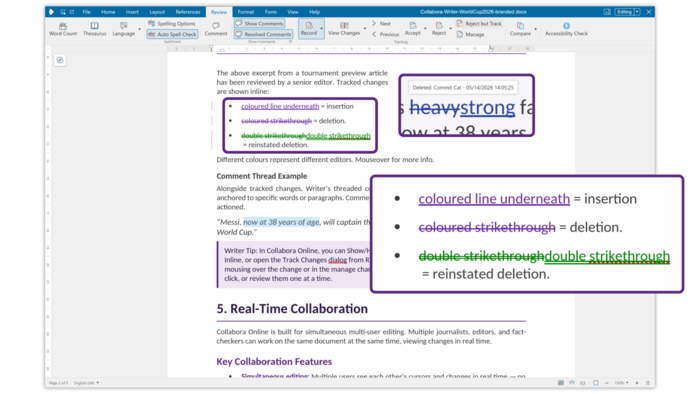Screen dimensions: 700x394
Task: Open the Help tab
Action: point(314,12)
